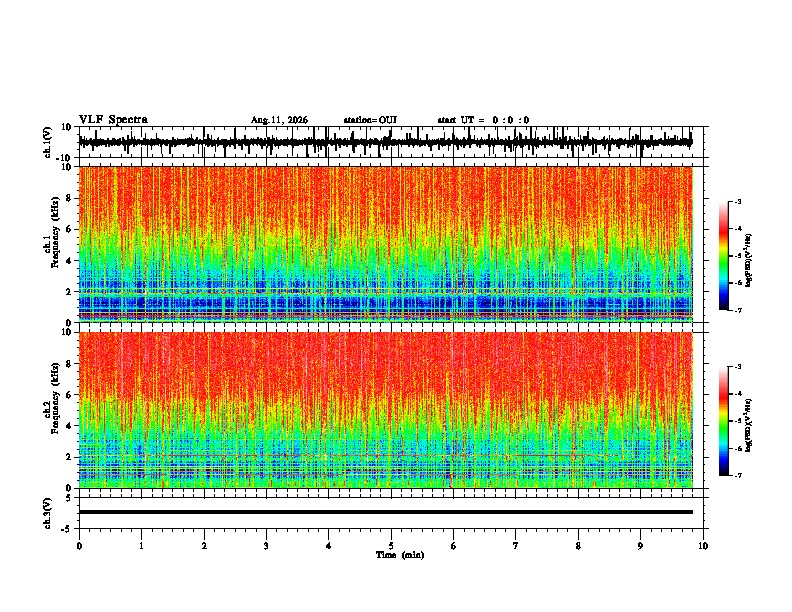This screenshot has width=792, height=612.
Task: Click the ch.3 flat black trace
Action: [386, 512]
